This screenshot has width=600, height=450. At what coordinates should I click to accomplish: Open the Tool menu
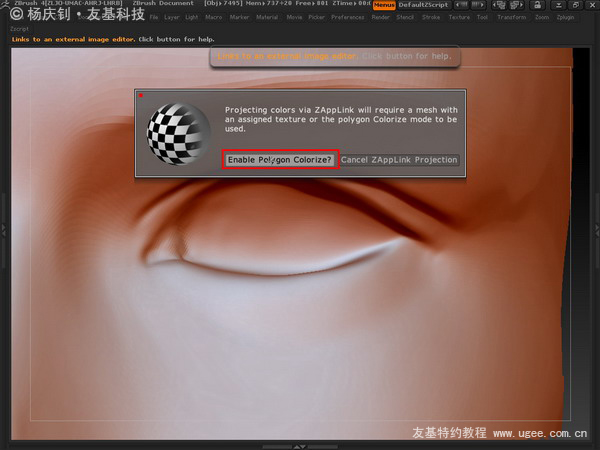[482, 17]
